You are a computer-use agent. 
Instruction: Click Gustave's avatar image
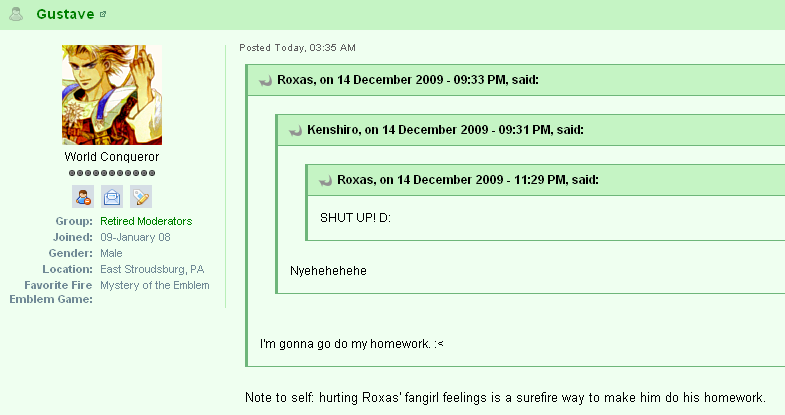[112, 95]
